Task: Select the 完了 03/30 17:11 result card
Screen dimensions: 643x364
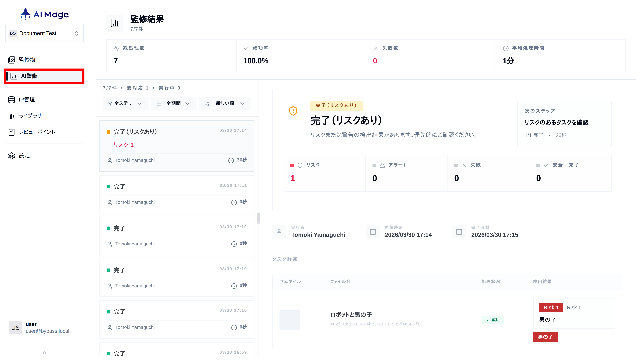Action: coord(177,194)
